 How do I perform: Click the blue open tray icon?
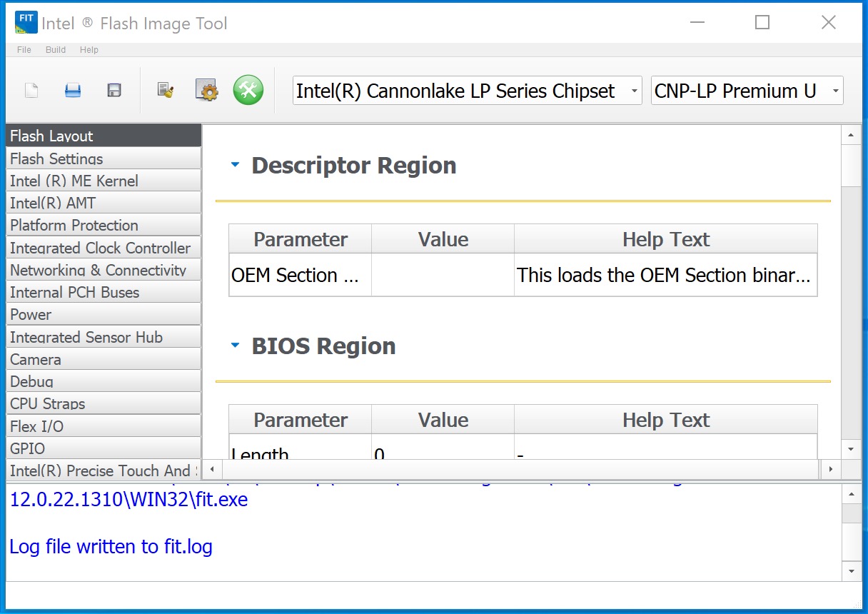[73, 91]
